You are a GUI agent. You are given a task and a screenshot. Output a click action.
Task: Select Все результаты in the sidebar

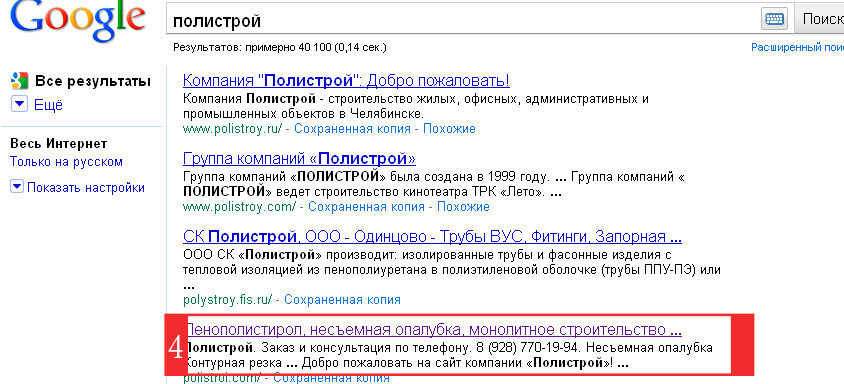click(93, 81)
